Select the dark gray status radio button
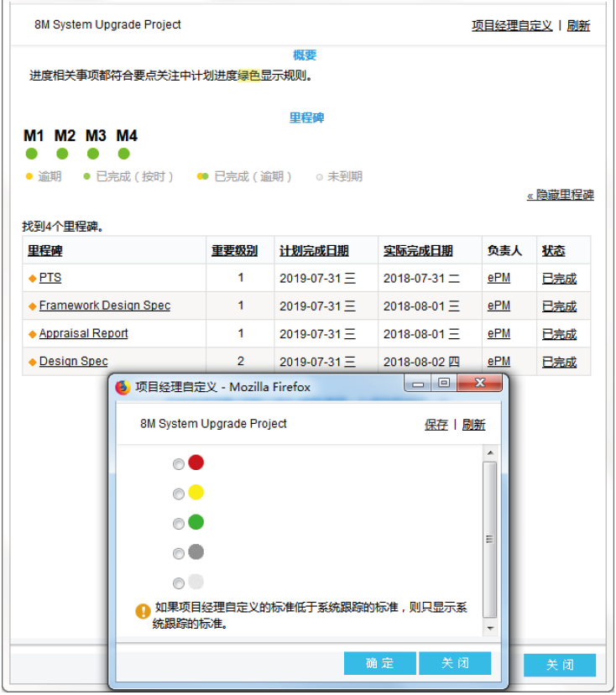616x695 pixels. [179, 554]
